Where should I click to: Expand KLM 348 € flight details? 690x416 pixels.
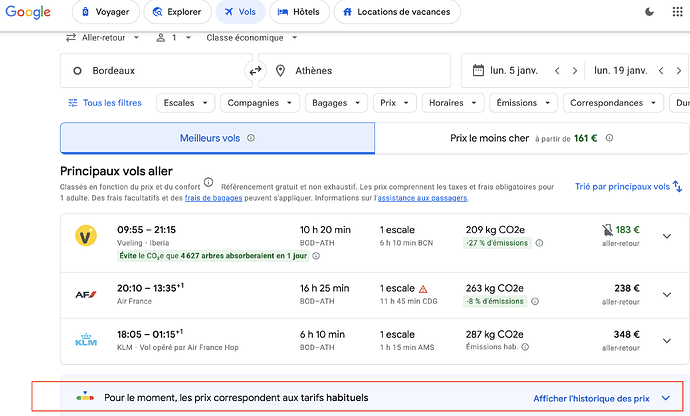click(x=667, y=341)
